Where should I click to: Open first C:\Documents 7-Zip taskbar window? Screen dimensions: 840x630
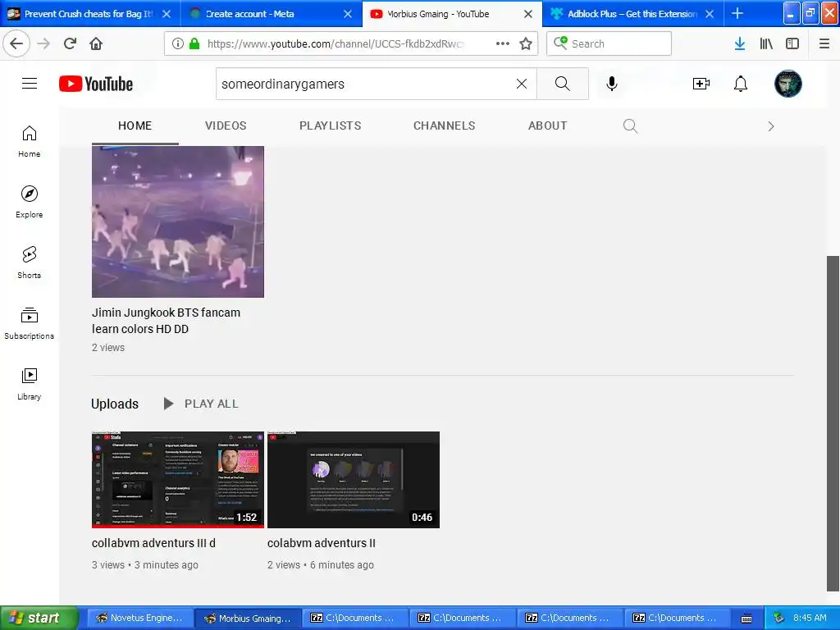[x=354, y=618]
